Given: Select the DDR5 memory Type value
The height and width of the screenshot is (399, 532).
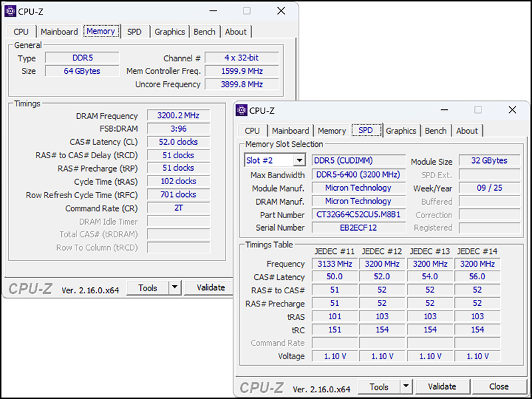Looking at the screenshot, I should coord(82,58).
